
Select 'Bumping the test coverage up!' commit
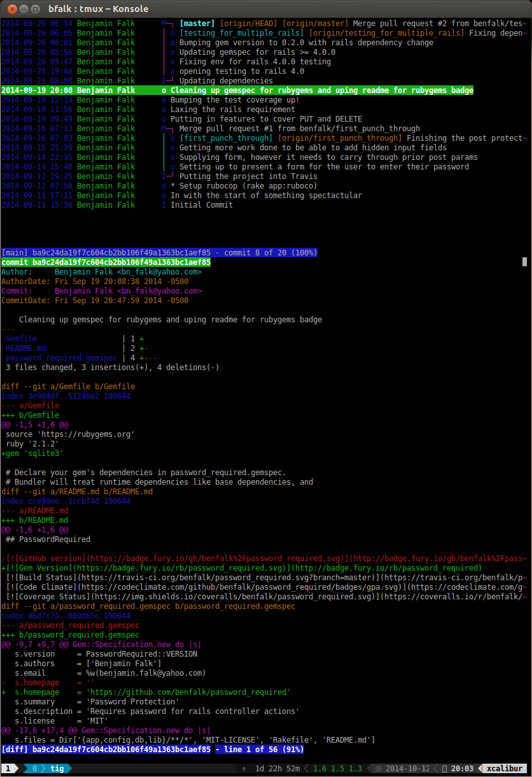click(x=234, y=100)
